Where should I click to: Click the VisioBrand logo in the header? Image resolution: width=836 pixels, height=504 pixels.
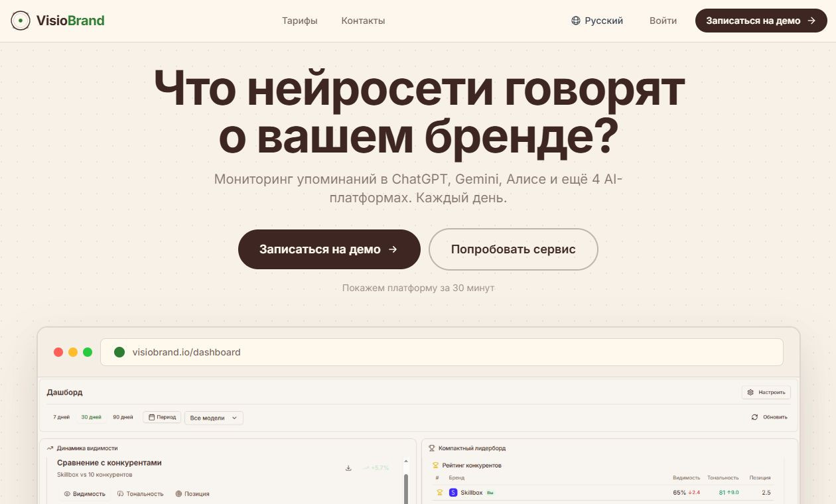pos(58,21)
